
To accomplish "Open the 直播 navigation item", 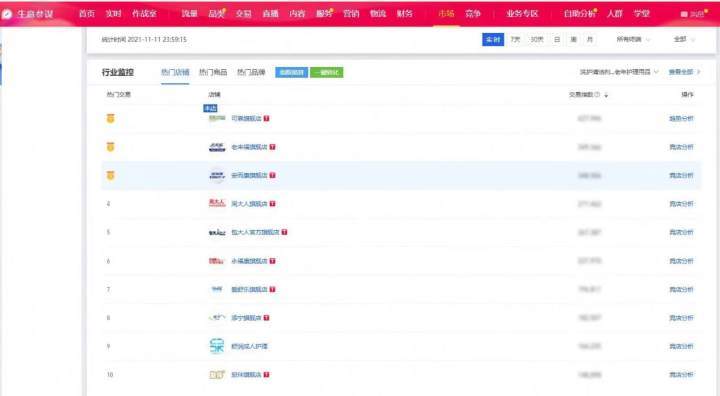I will tap(270, 14).
